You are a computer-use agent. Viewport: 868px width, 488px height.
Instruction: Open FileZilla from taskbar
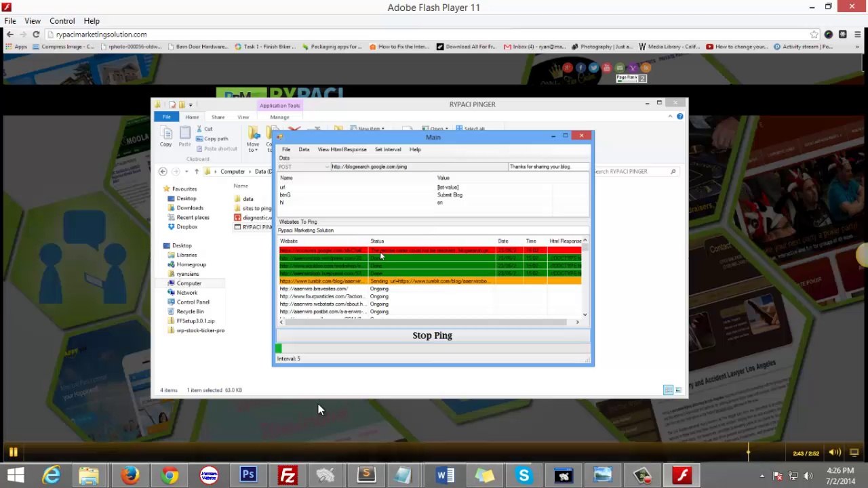(288, 475)
